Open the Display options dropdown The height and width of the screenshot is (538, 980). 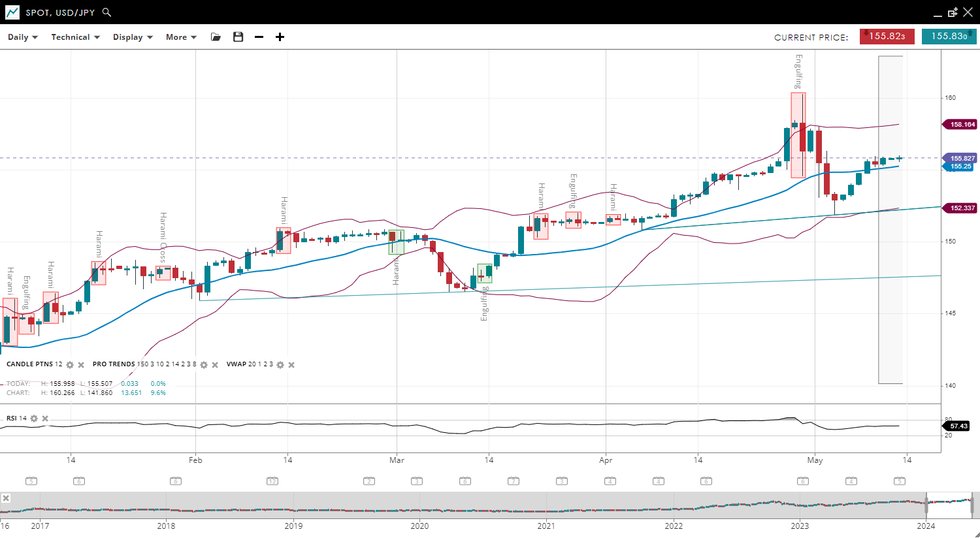click(x=133, y=37)
